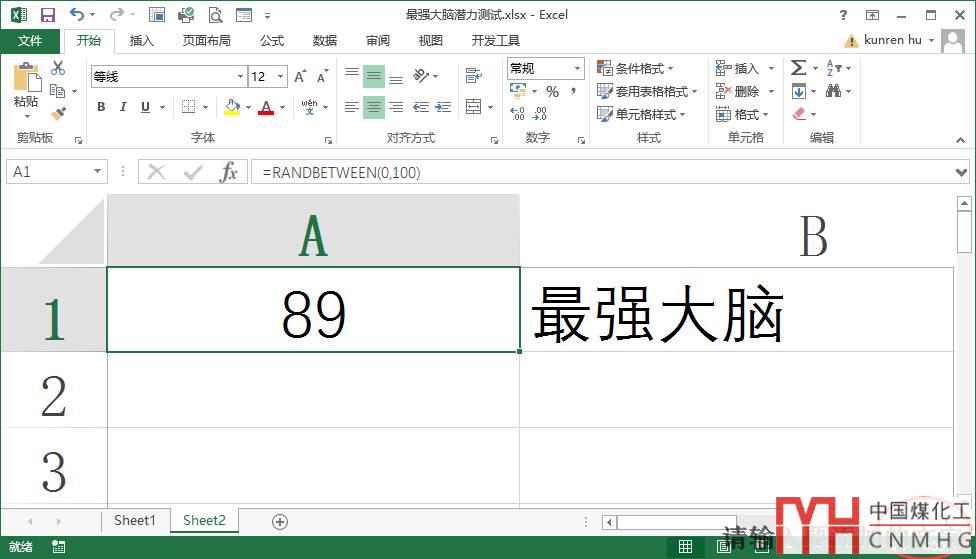The width and height of the screenshot is (976, 559).
Task: Cut selection with the scissors icon
Action: point(58,68)
